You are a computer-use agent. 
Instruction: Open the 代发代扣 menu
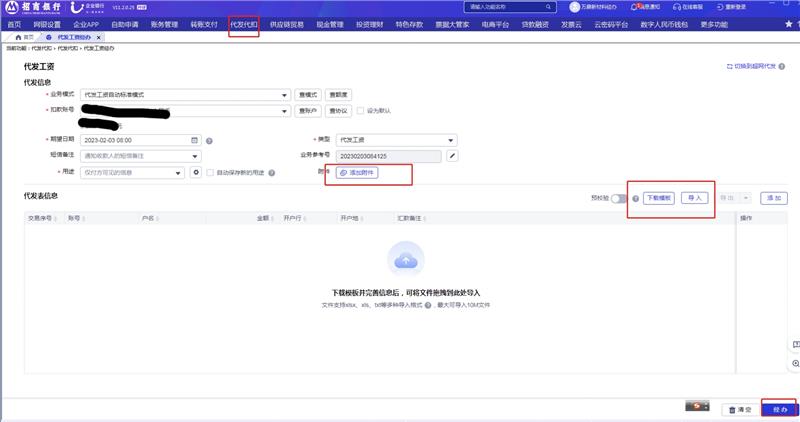click(244, 23)
